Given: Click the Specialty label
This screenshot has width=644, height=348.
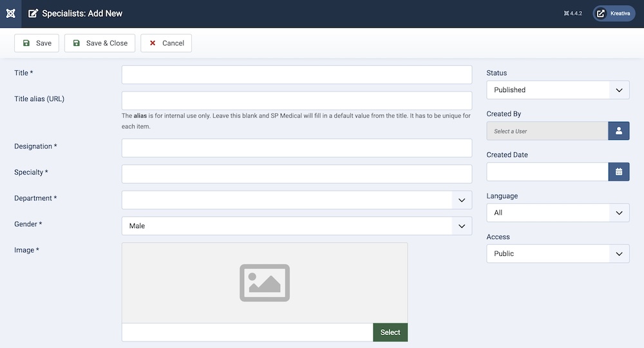Looking at the screenshot, I should click(31, 172).
